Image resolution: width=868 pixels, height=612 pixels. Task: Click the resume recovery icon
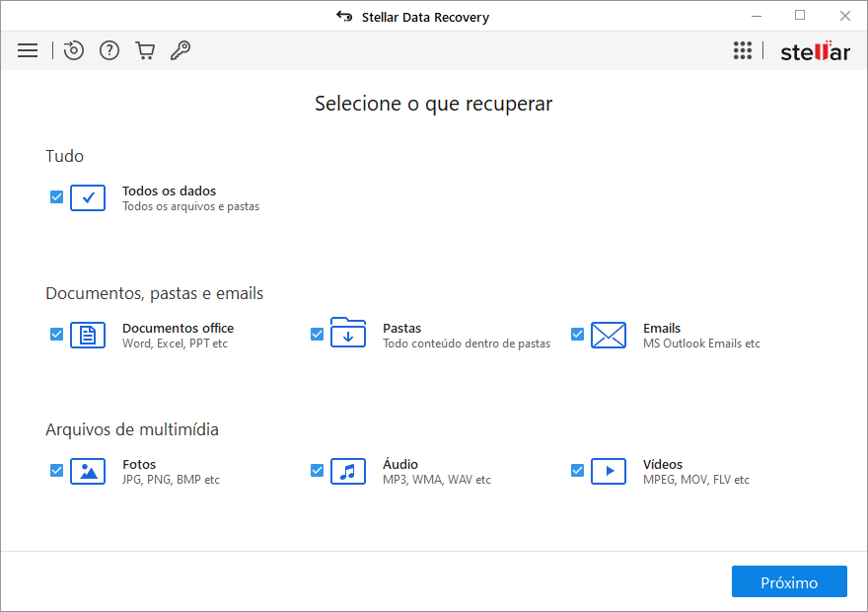74,50
